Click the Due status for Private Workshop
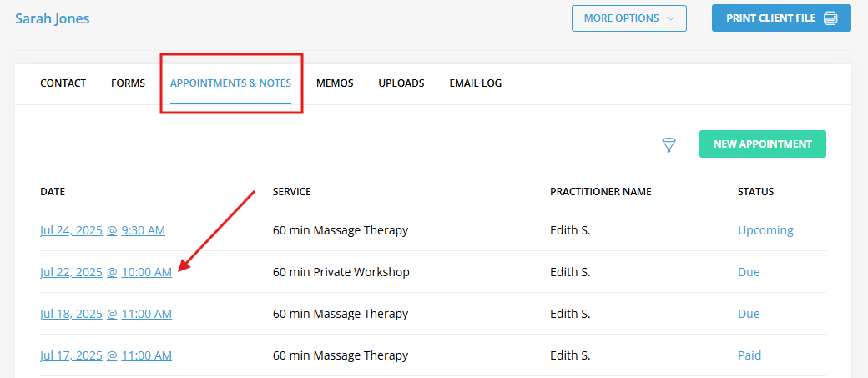 pos(749,272)
